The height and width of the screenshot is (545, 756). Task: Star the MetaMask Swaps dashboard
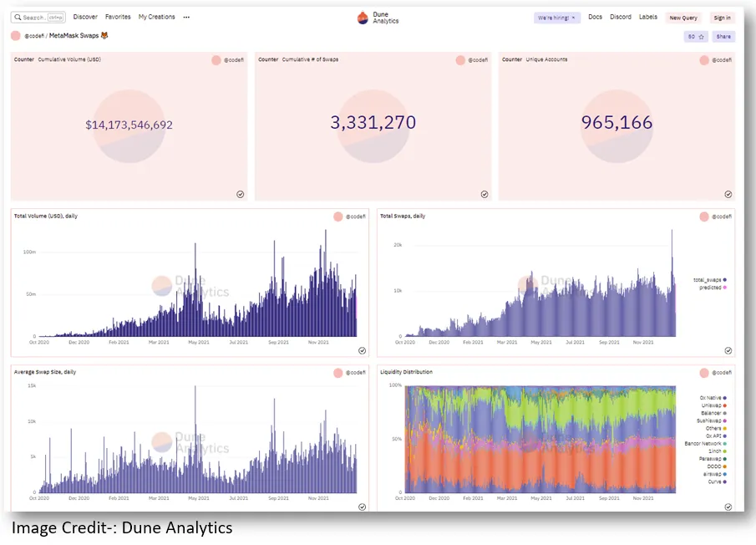click(x=696, y=37)
